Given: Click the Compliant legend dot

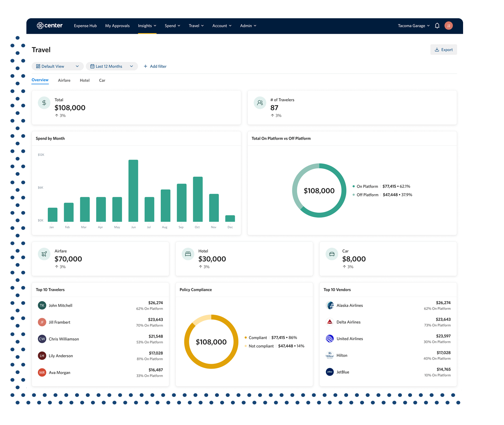Looking at the screenshot, I should (x=246, y=337).
